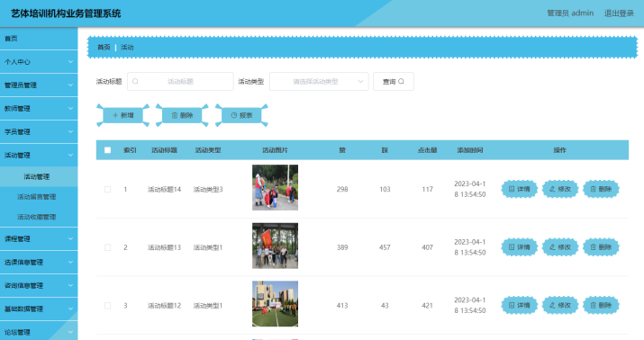Expand 管理员管理 sidebar menu
The height and width of the screenshot is (340, 644).
(39, 85)
